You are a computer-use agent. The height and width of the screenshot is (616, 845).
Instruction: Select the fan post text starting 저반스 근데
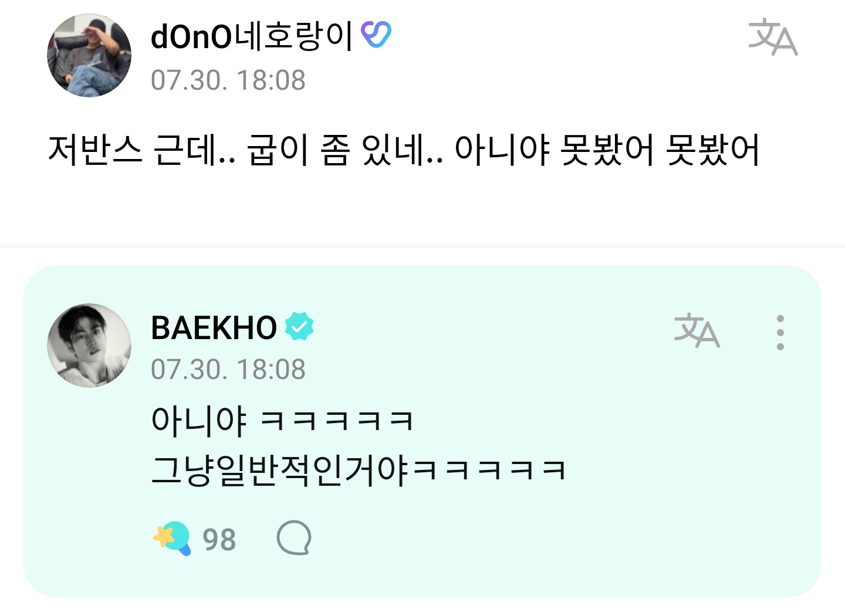coord(404,150)
